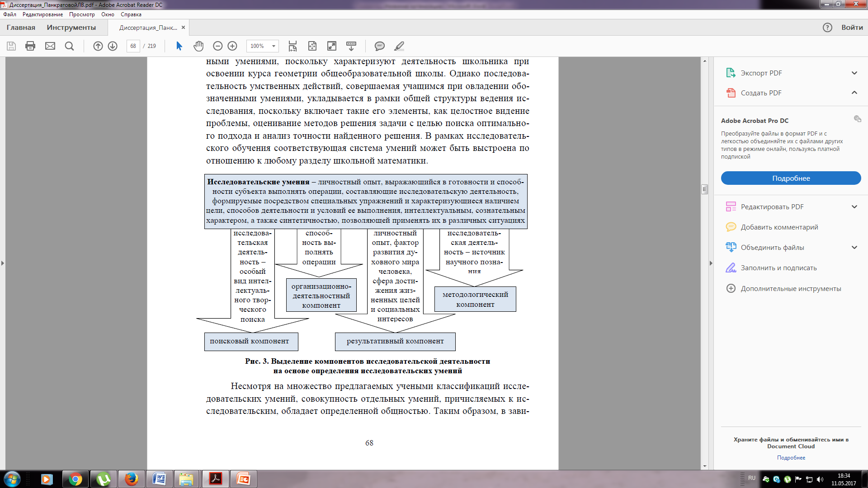868x488 pixels.
Task: Follow the Document Cloud Подробнее link
Action: click(791, 458)
